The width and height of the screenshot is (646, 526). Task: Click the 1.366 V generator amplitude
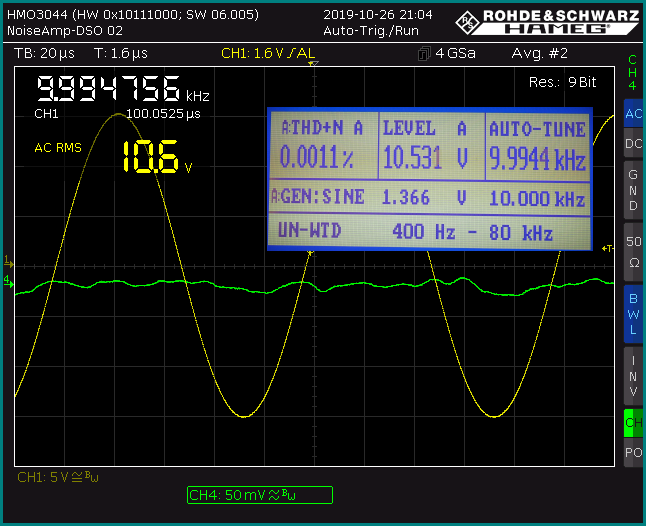pyautogui.click(x=425, y=198)
